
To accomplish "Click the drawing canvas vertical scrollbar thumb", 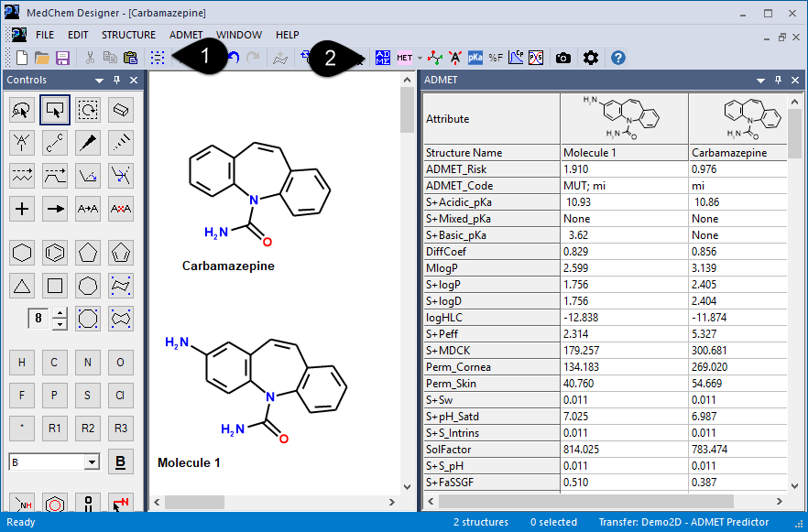I will [407, 109].
